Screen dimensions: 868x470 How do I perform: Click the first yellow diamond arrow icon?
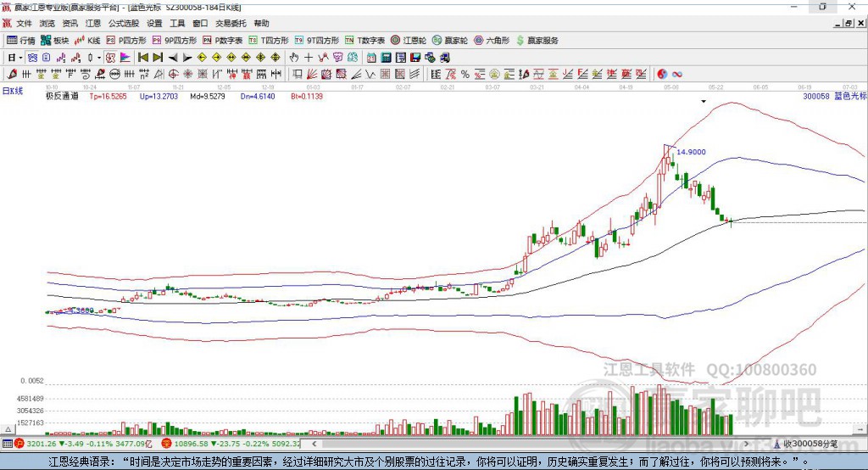(x=202, y=58)
